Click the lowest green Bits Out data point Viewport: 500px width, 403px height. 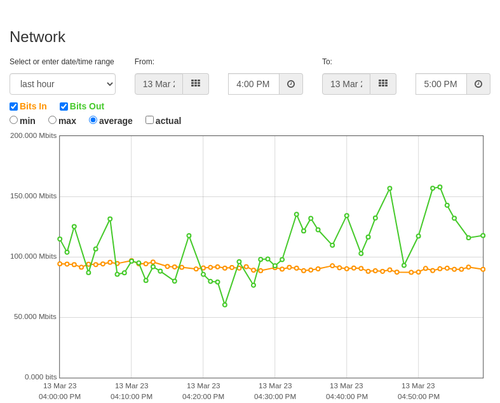225,305
